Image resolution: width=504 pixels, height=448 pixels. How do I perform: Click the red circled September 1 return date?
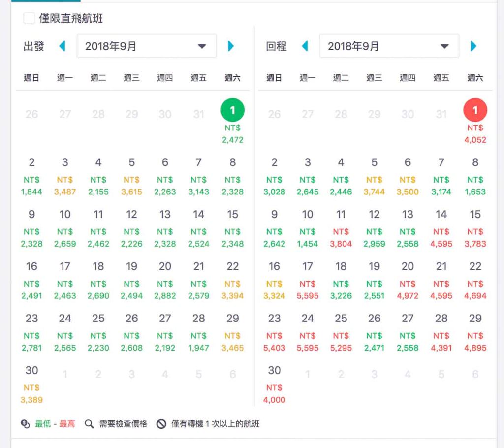coord(474,110)
